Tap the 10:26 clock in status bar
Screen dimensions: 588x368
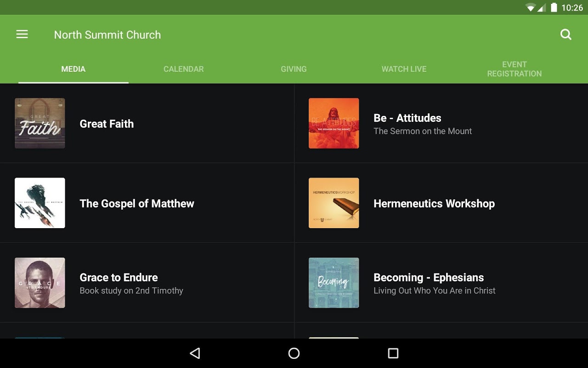(572, 8)
